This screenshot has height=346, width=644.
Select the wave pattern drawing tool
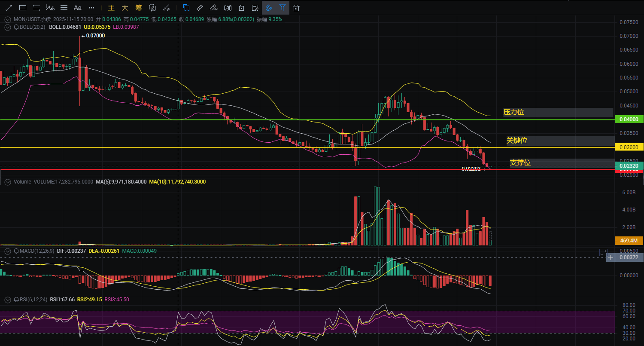(x=50, y=8)
